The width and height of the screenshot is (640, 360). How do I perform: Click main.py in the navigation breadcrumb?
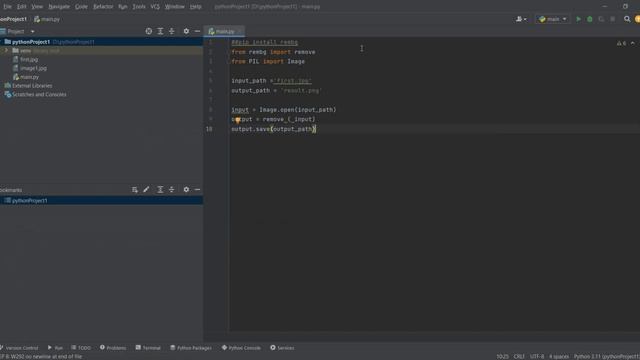click(47, 19)
